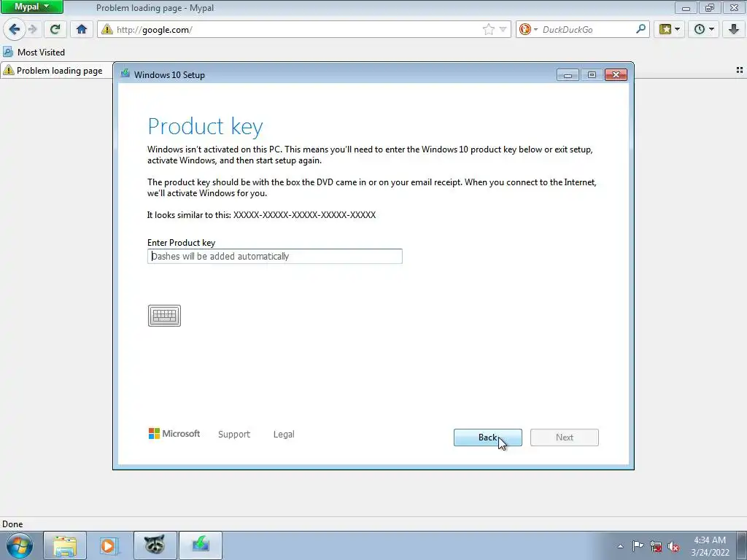This screenshot has height=560, width=747.
Task: Open the taskbar clock and date
Action: pos(710,546)
